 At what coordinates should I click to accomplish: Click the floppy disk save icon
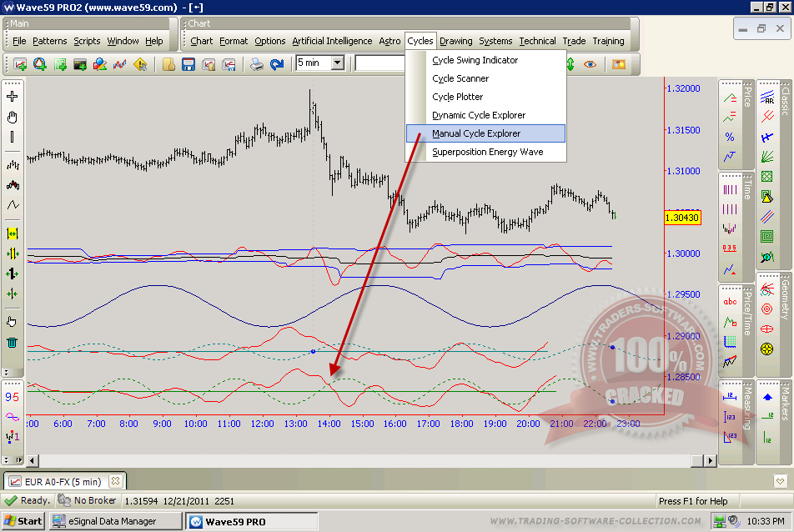coord(188,64)
